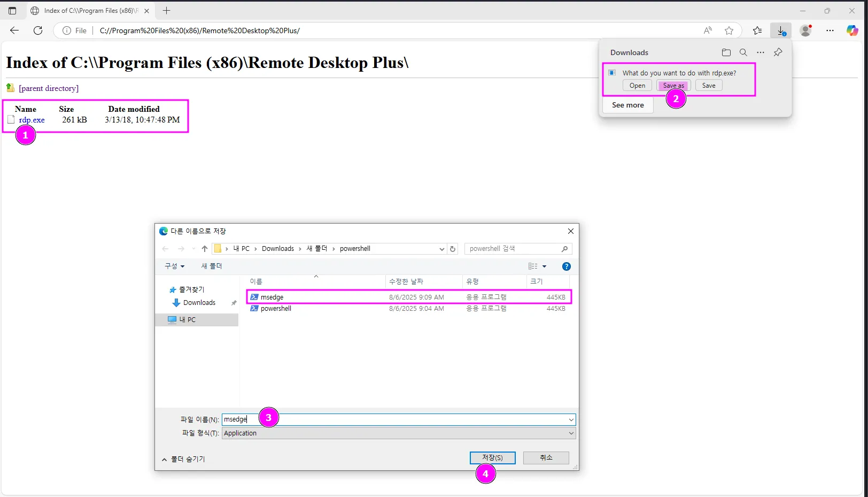The height and width of the screenshot is (497, 868).
Task: Close the Index of C:\Program Files tab
Action: tap(146, 11)
